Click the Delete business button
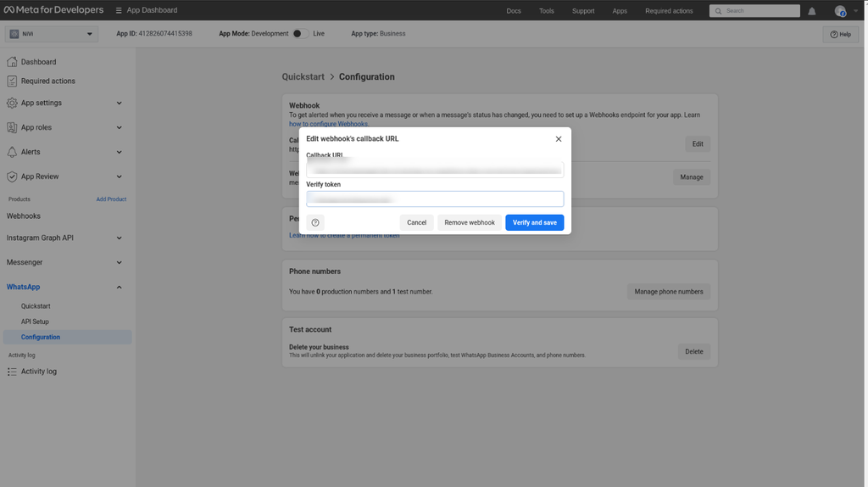 coord(693,352)
